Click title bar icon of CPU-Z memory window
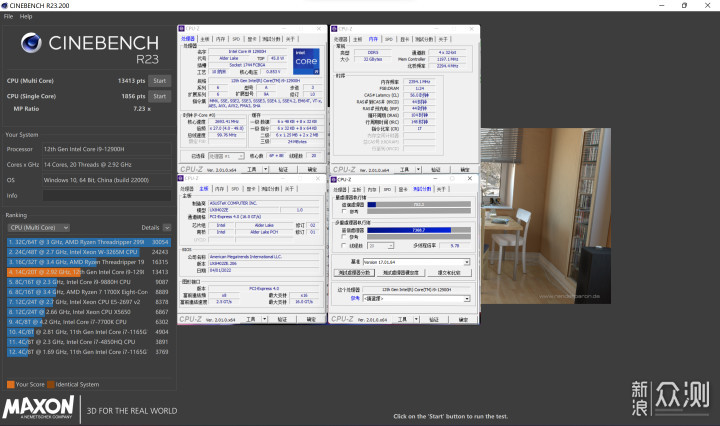 click(x=334, y=28)
